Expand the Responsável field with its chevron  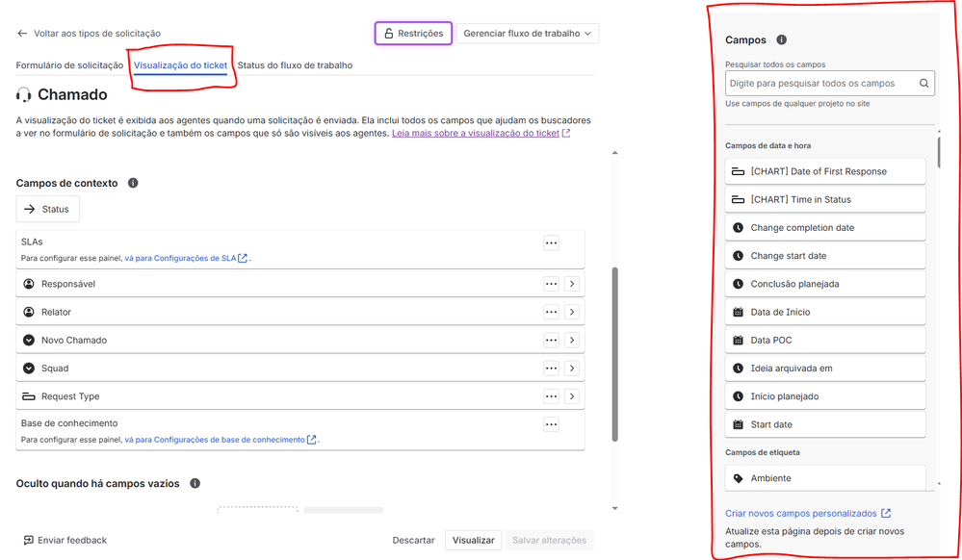click(x=572, y=284)
